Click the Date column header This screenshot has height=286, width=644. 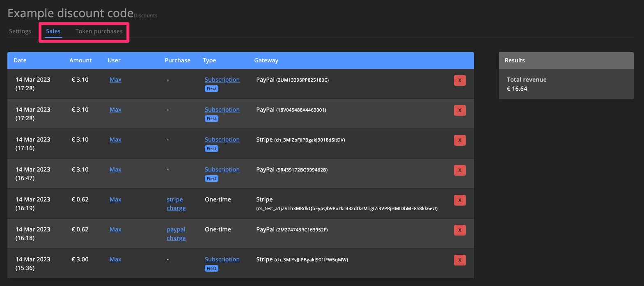(x=20, y=60)
